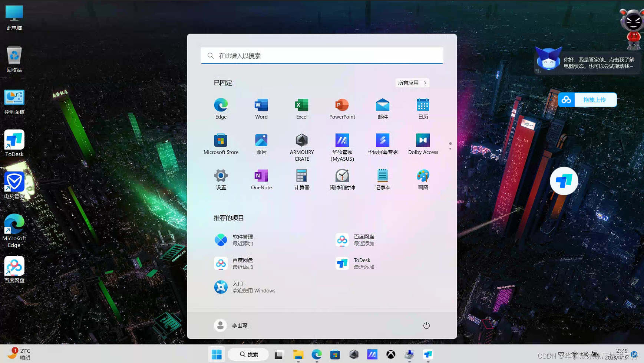Select Microsoft Edge desktop shortcut

pos(14,230)
